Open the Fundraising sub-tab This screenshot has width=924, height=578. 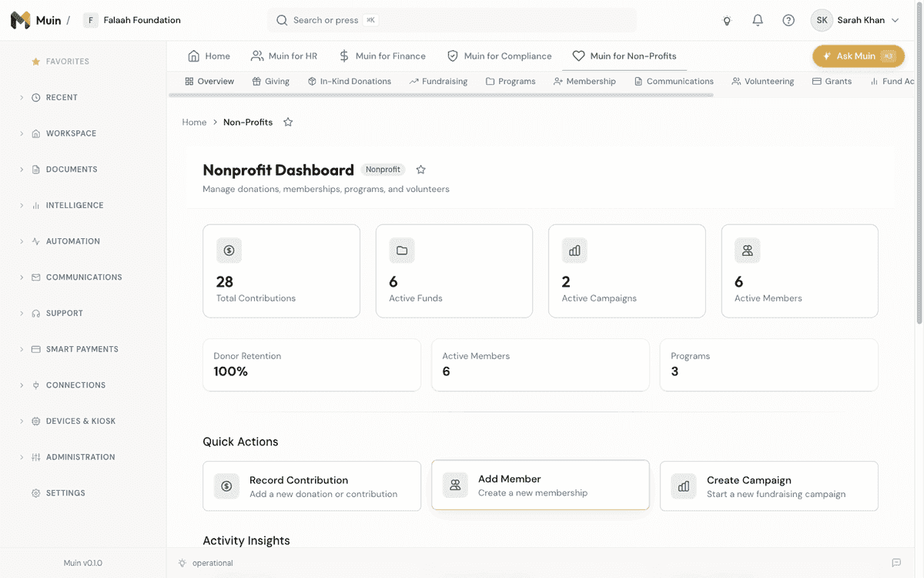(438, 81)
